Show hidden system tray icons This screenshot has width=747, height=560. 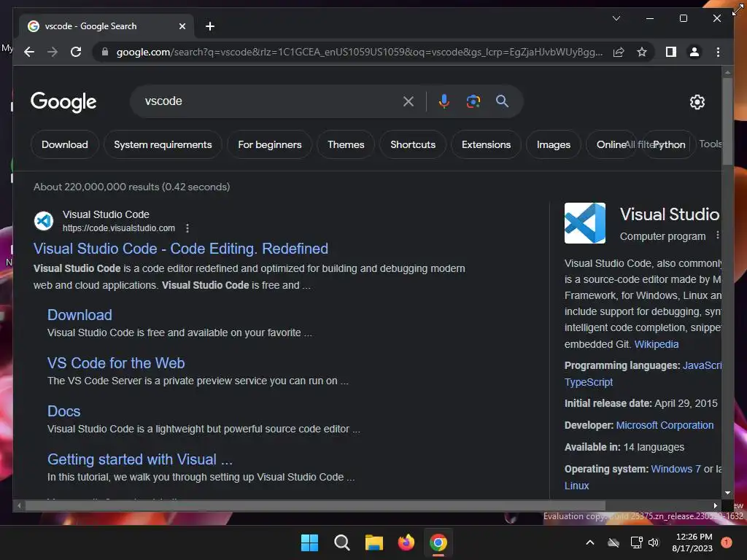pyautogui.click(x=589, y=542)
